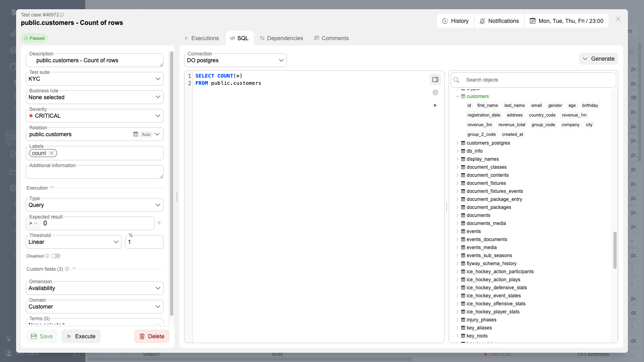Click the object tree scrollbar
The width and height of the screenshot is (644, 362).
[x=615, y=250]
